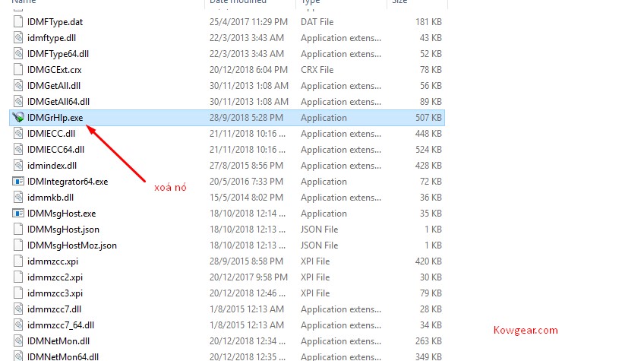Select file name idmmzcc.xpi

coord(52,261)
